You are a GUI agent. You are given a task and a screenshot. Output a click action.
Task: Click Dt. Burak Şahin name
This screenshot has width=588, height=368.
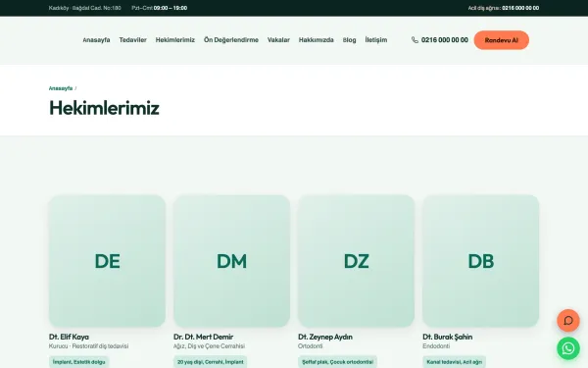coord(448,337)
